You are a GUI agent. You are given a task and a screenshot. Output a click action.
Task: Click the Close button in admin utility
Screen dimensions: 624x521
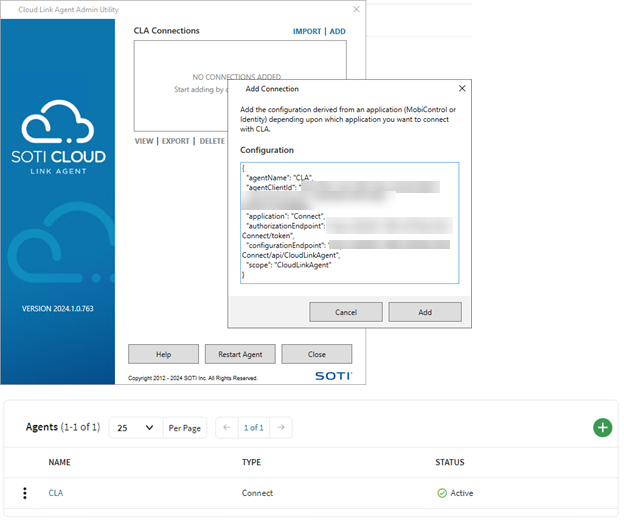click(x=316, y=354)
